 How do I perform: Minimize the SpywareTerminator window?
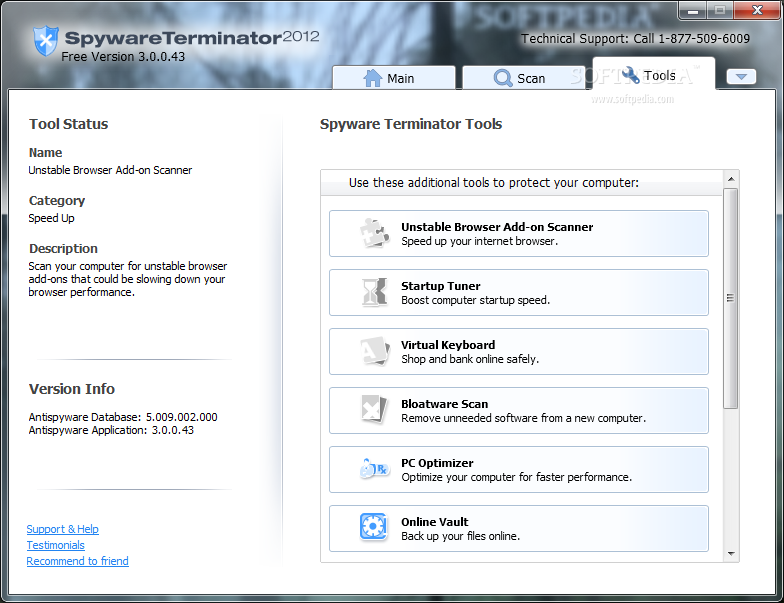(x=693, y=10)
